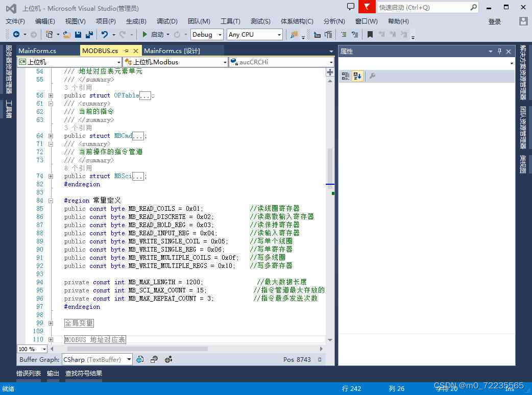Click third Buffer Graph toolbar icon
Image resolution: width=532 pixels, height=395 pixels.
click(168, 359)
